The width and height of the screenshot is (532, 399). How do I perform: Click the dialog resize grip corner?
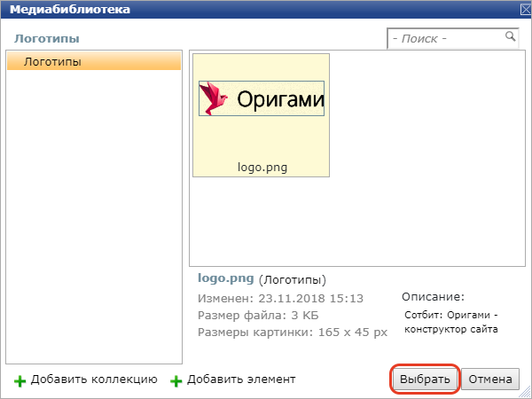pyautogui.click(x=525, y=392)
